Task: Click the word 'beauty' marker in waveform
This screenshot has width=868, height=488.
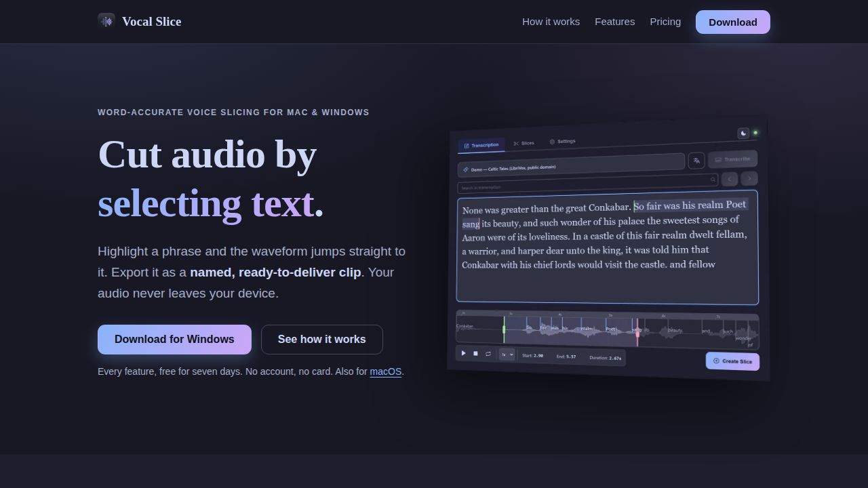Action: [x=675, y=331]
